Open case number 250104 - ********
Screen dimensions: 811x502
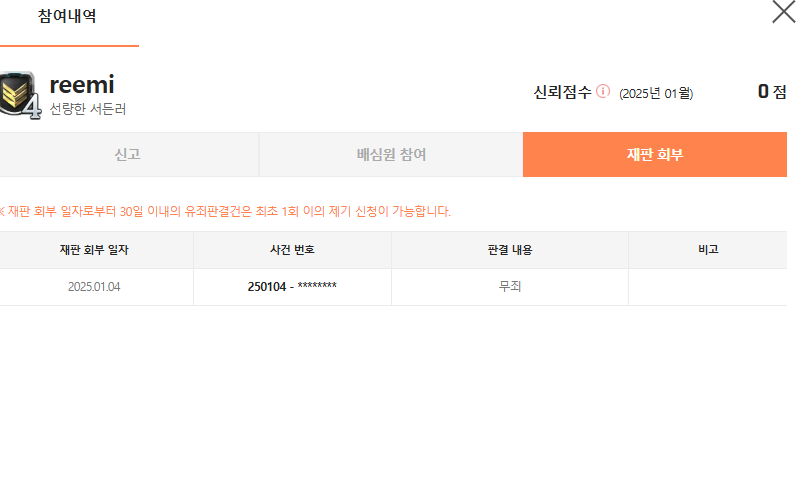[292, 287]
